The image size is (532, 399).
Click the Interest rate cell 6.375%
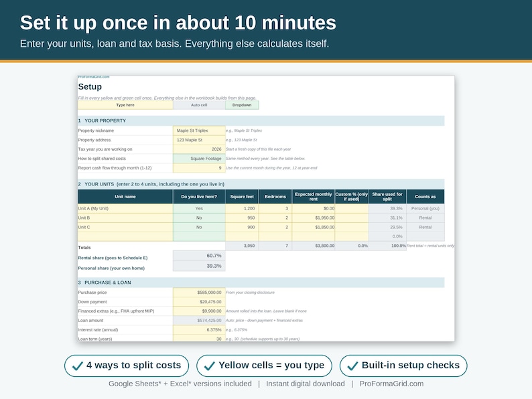pos(199,329)
